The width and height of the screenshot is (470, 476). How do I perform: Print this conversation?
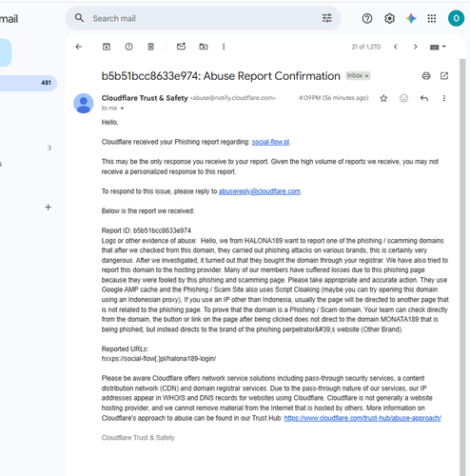tap(426, 76)
